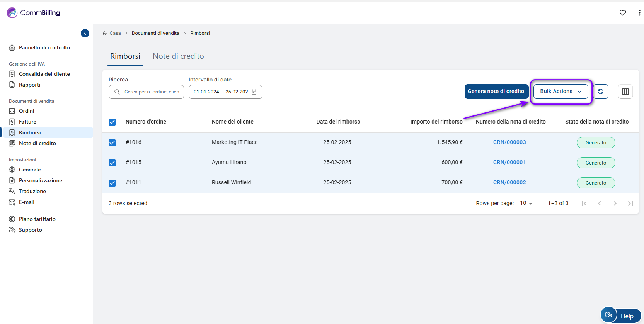The image size is (644, 324).
Task: Uncheck the select-all header checkbox
Action: click(x=112, y=122)
